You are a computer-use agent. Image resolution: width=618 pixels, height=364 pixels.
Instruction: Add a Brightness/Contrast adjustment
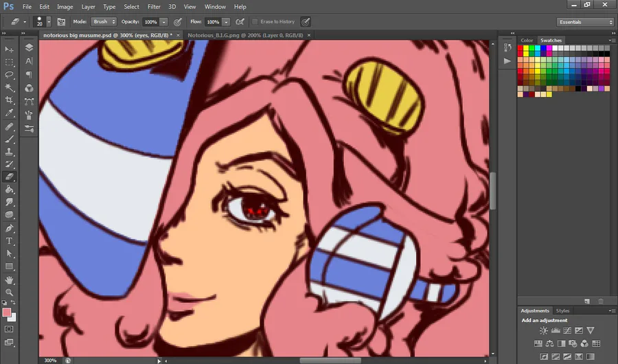click(x=544, y=330)
